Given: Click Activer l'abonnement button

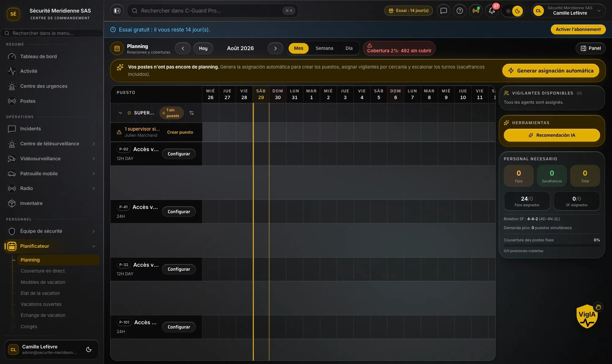Looking at the screenshot, I should [578, 29].
